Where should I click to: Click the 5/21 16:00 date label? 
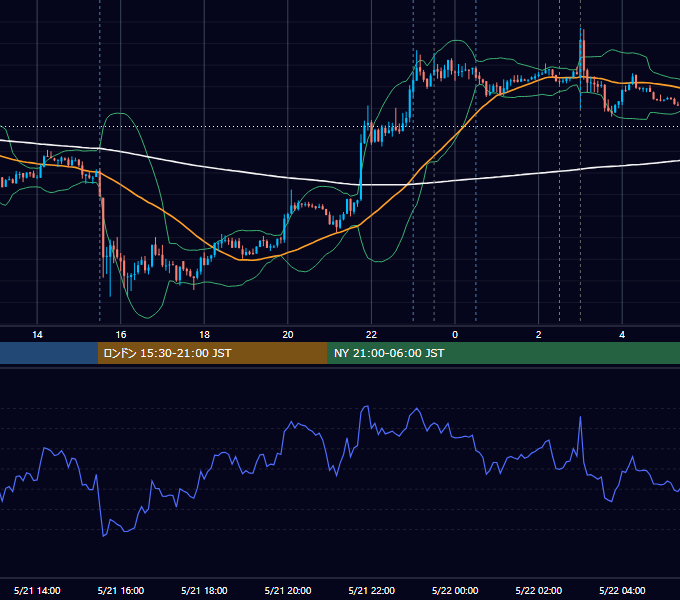coord(121,590)
